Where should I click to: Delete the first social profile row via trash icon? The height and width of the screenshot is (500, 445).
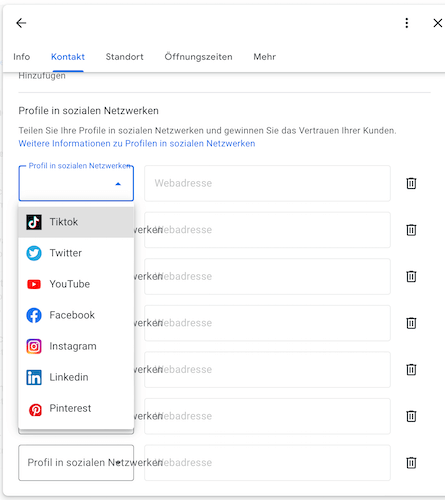[x=411, y=183]
